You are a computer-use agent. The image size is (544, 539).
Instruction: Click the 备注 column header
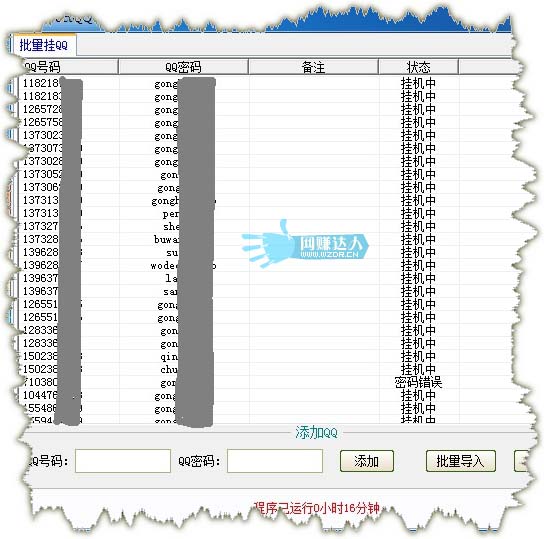click(313, 67)
